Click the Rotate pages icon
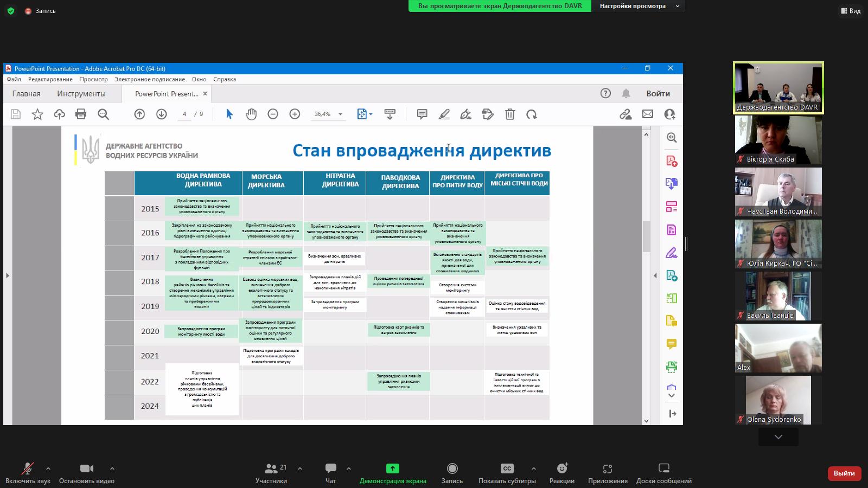Image resolution: width=868 pixels, height=488 pixels. (x=531, y=114)
